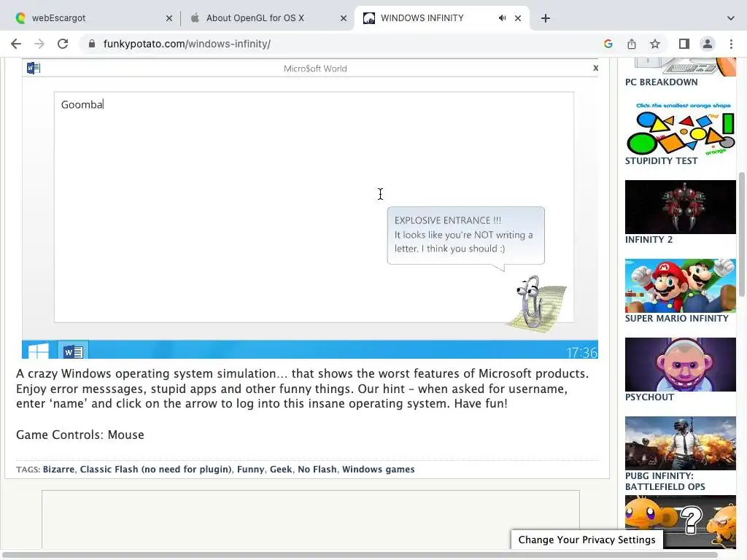This screenshot has width=747, height=560.
Task: Open the Bizarre tag link
Action: [58, 470]
